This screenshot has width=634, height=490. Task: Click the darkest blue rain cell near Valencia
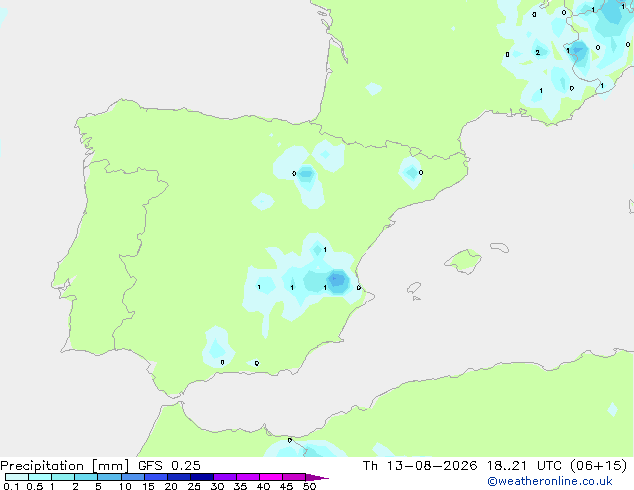[338, 280]
